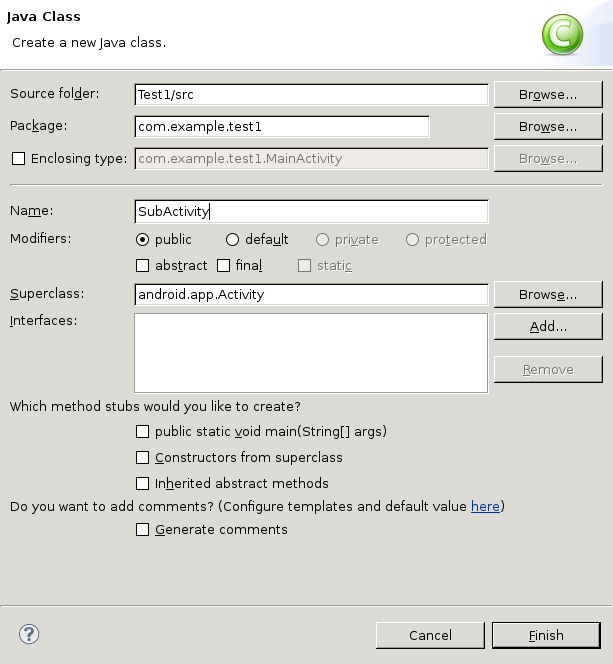Select the public modifier radio button

pos(142,240)
